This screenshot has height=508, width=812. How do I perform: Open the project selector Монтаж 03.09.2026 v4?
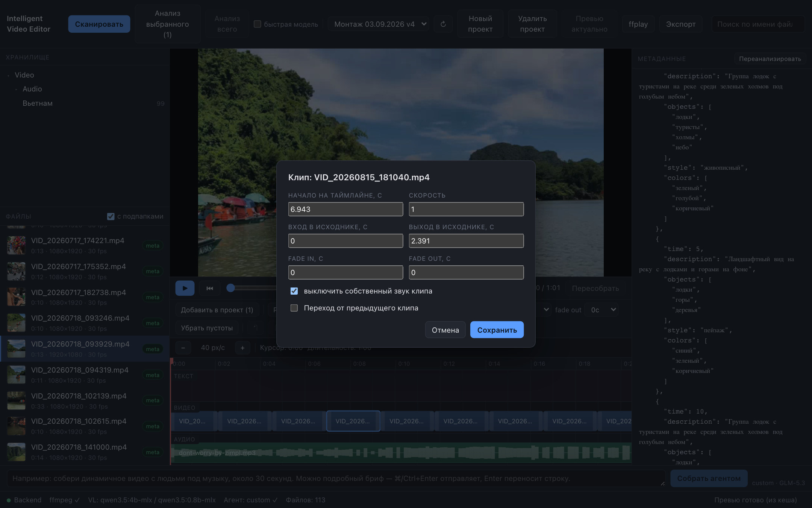pyautogui.click(x=379, y=24)
